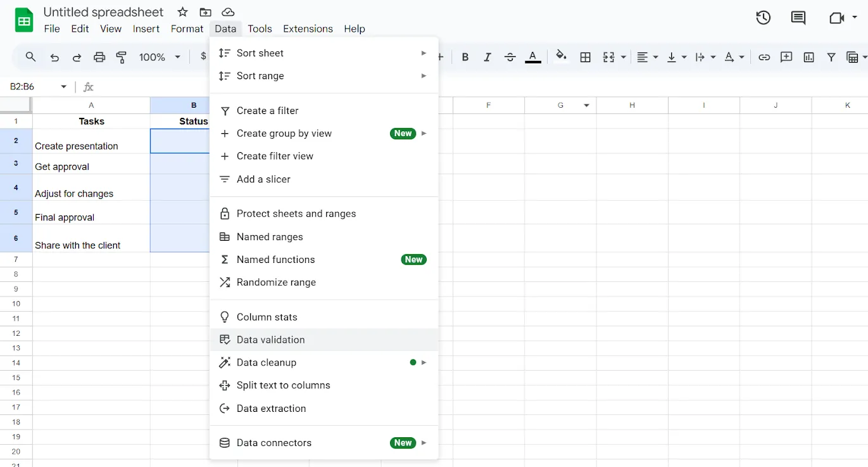The width and height of the screenshot is (868, 467).
Task: Click the formula bar input
Action: [481, 87]
